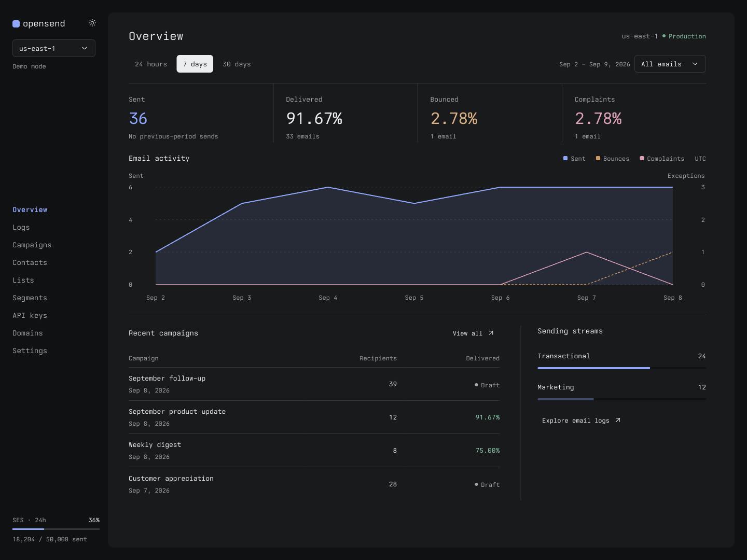747x560 pixels.
Task: Click the Explore email logs link
Action: pyautogui.click(x=581, y=420)
